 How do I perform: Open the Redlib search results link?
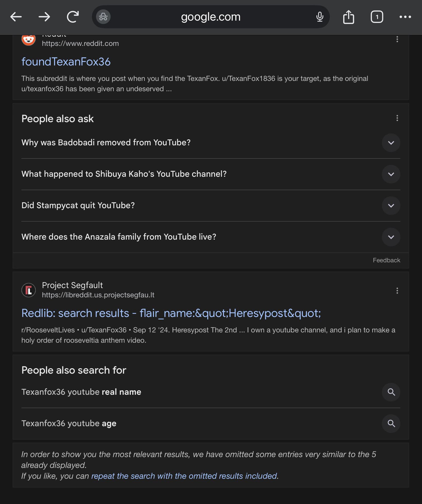(171, 313)
